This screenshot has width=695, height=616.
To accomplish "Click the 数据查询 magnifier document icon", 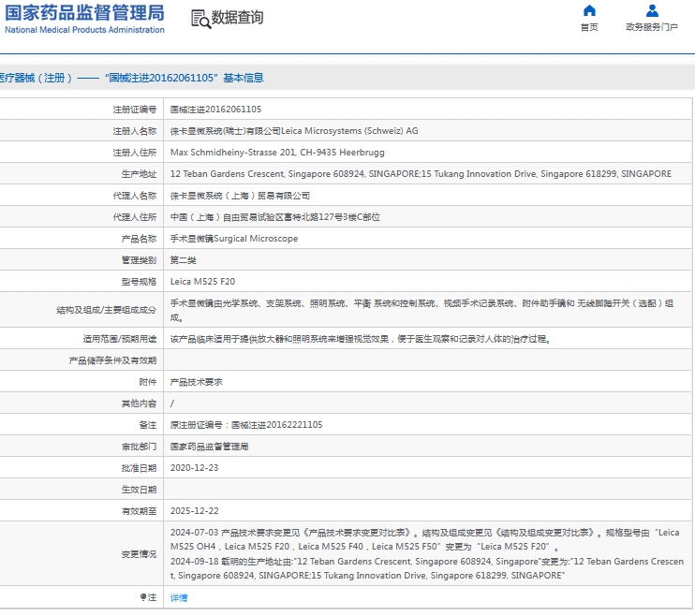I will [200, 19].
